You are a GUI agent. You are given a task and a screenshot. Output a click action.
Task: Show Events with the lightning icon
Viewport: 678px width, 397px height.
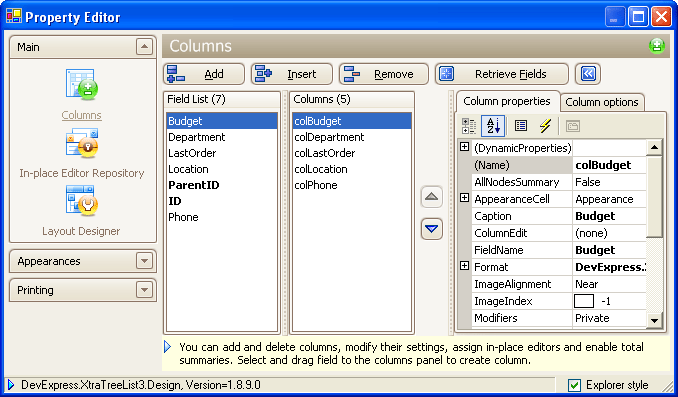click(545, 126)
